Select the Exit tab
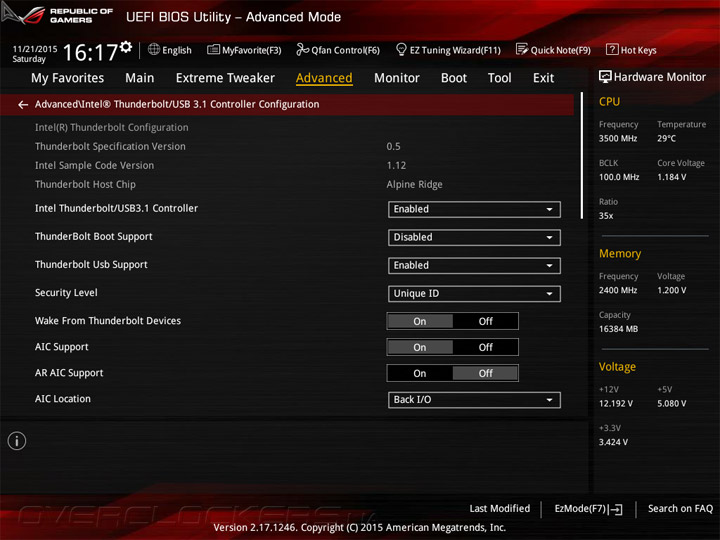Viewport: 720px width, 540px height. click(544, 78)
